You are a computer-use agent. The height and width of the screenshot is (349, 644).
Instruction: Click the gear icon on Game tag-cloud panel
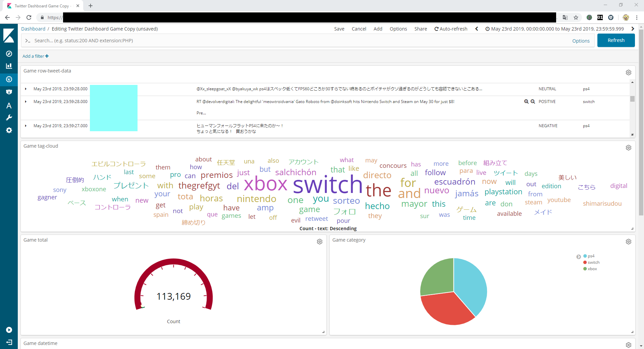click(x=628, y=148)
